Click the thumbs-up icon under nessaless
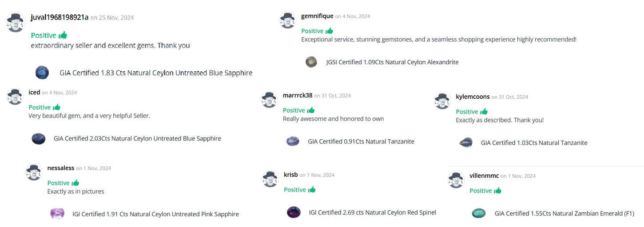The height and width of the screenshot is (227, 644). [76, 183]
